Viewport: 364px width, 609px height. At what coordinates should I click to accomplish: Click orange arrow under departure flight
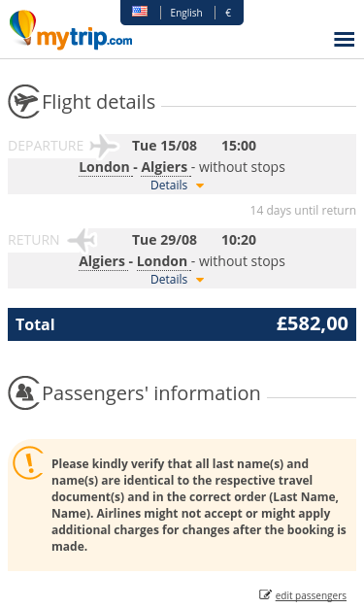point(200,186)
